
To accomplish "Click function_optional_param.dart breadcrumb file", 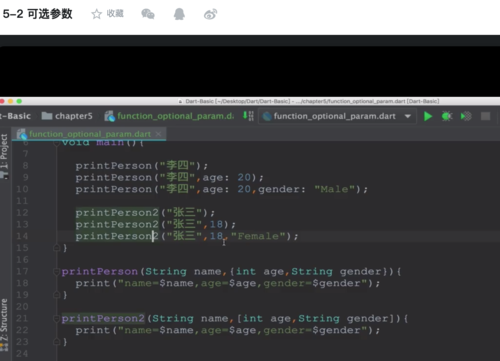I will click(x=169, y=116).
